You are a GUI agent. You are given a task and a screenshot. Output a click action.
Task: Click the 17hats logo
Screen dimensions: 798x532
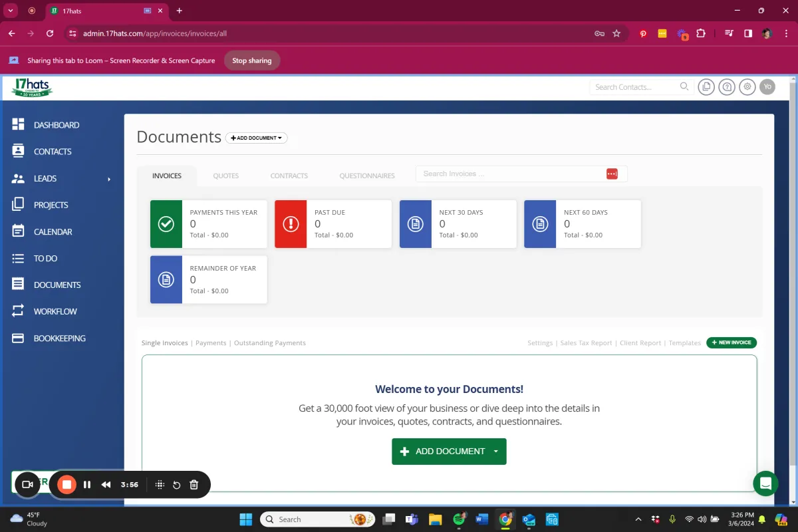pos(32,87)
